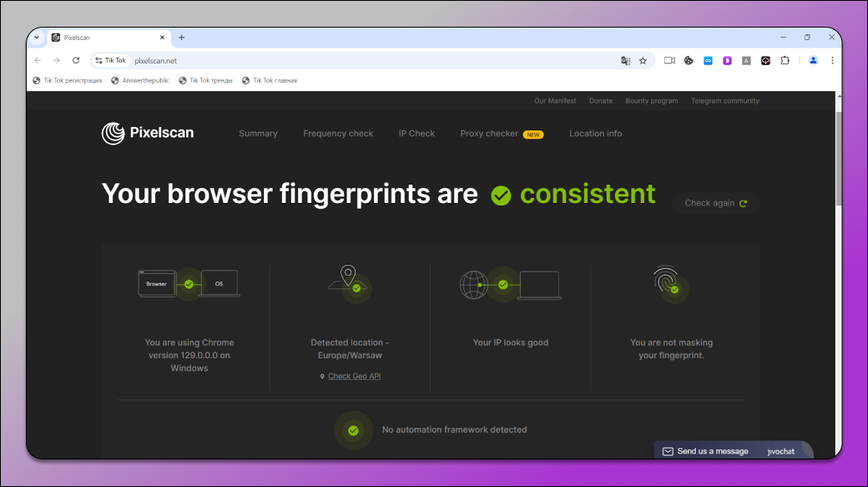The width and height of the screenshot is (868, 487).
Task: Open the Chrome profile avatar icon
Action: click(813, 61)
